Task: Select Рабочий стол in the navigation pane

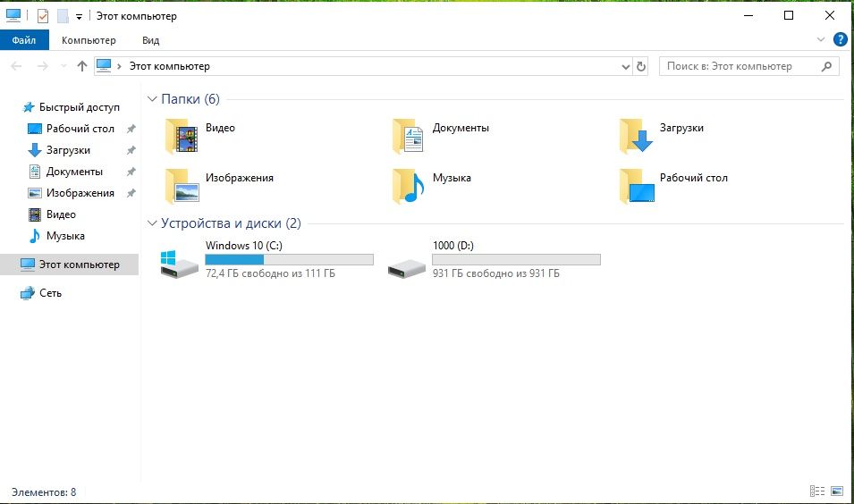Action: 71,129
